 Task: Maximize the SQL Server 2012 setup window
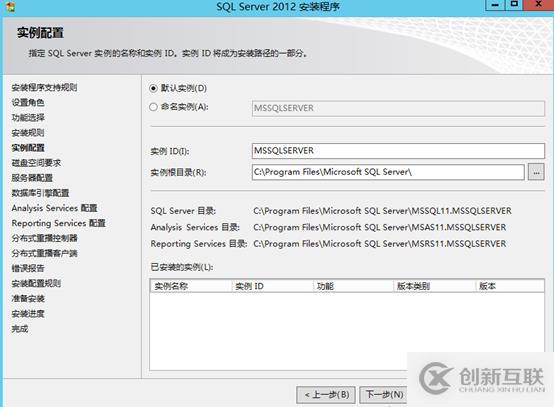point(514,5)
